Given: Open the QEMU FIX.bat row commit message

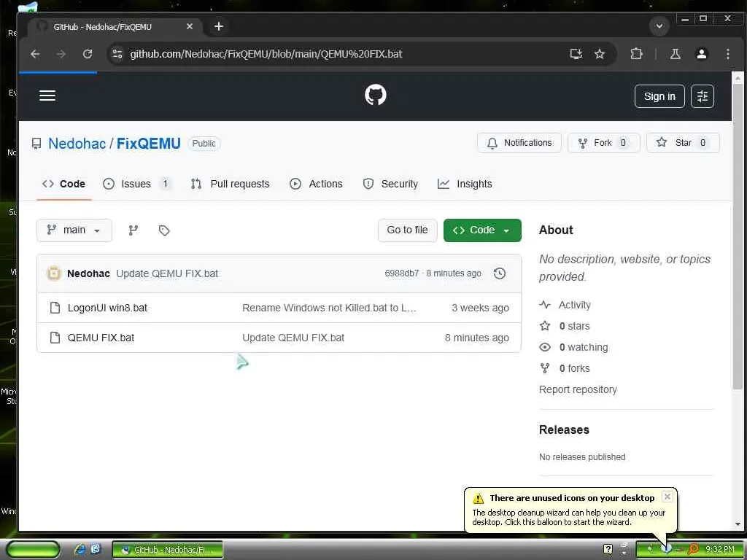Looking at the screenshot, I should pyautogui.click(x=293, y=338).
